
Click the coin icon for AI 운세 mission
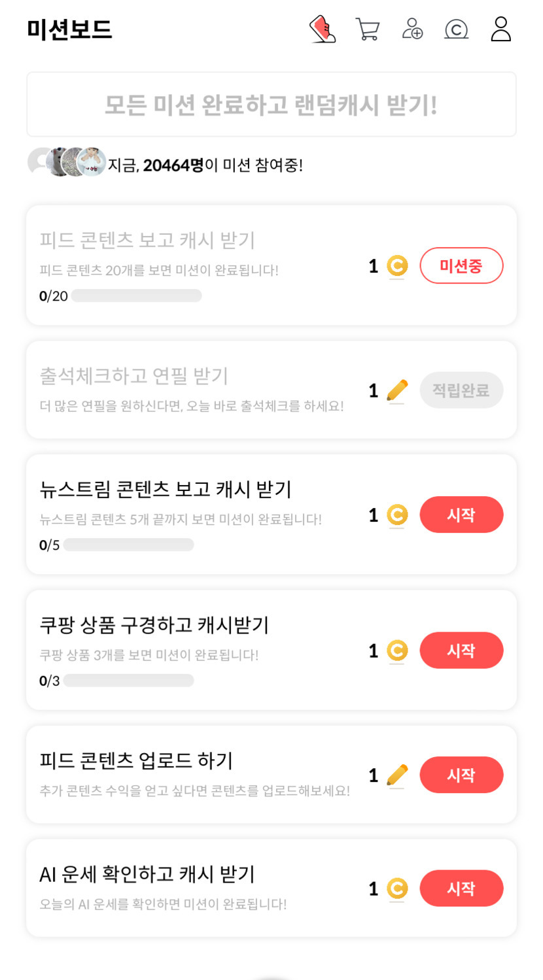pos(397,888)
